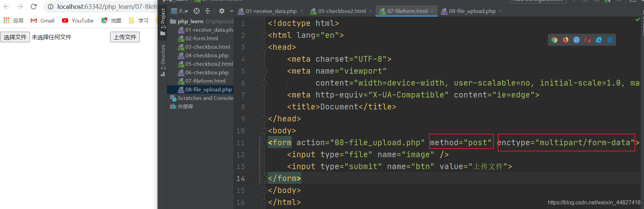This screenshot has width=644, height=209.
Task: Click the fold end marker on line 9
Action: pyautogui.click(x=264, y=119)
